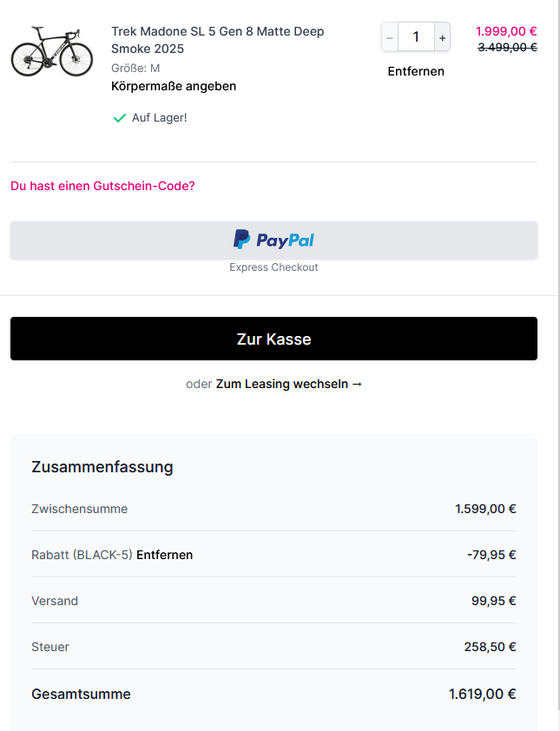The height and width of the screenshot is (731, 560).
Task: Click the Körpermaße angeben link
Action: coord(174,86)
